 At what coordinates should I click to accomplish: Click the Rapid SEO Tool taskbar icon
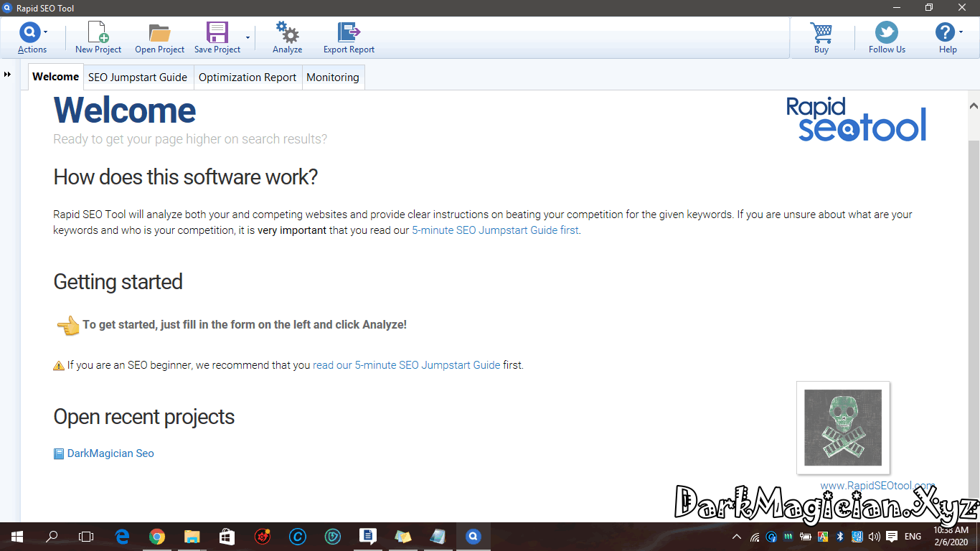(x=473, y=537)
